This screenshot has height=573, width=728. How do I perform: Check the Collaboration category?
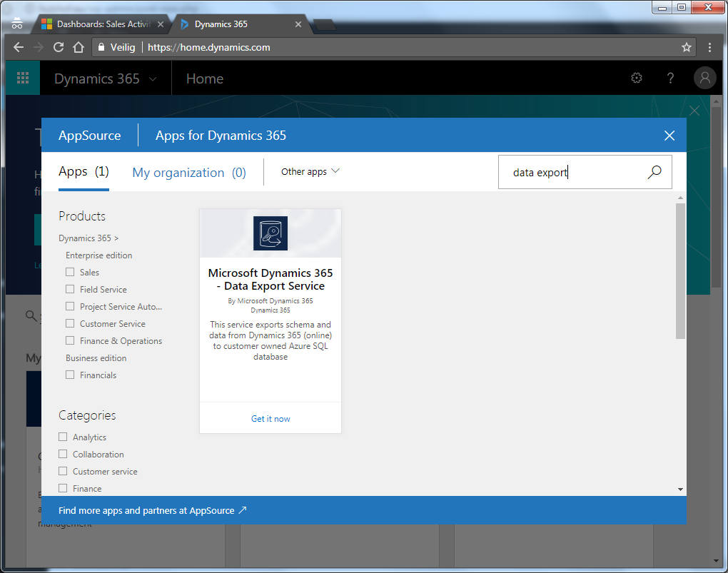tap(63, 454)
